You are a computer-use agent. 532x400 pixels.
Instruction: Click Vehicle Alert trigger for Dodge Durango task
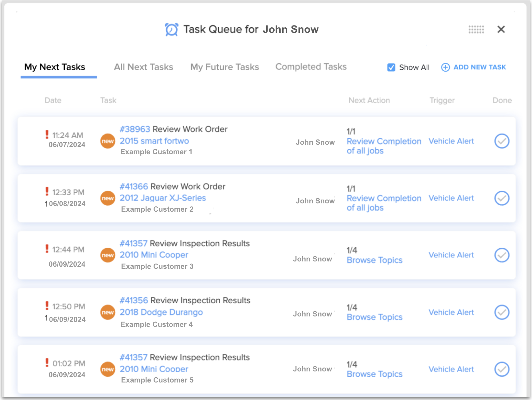point(451,312)
